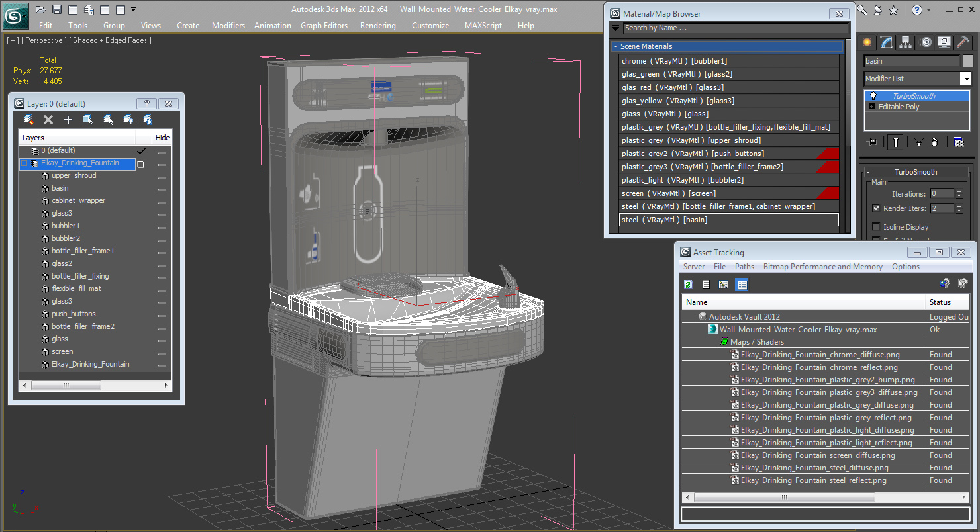Open the 3ds Max application menu logo
Viewport: 980px width, 532px height.
coord(15,15)
